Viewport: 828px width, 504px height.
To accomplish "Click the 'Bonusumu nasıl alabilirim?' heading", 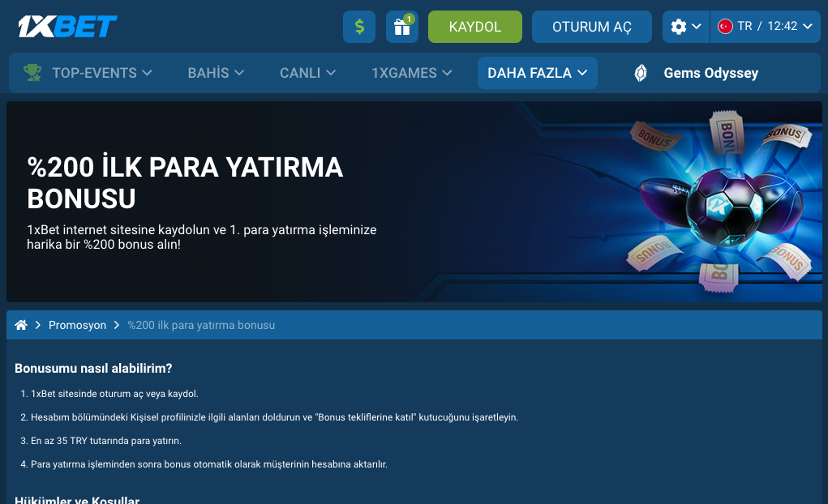I will point(93,369).
